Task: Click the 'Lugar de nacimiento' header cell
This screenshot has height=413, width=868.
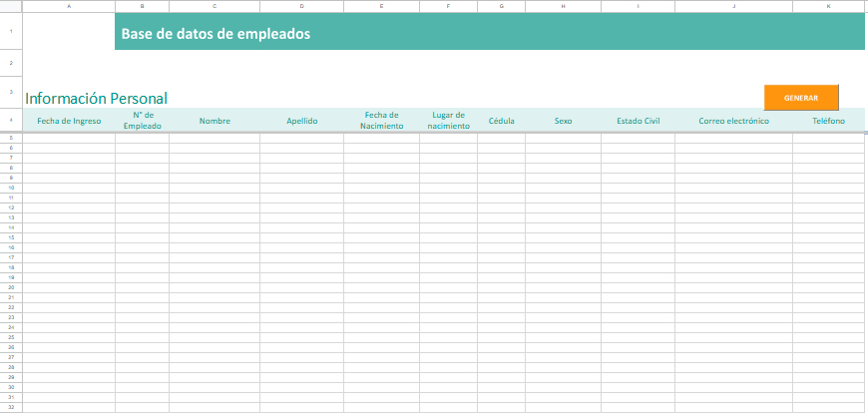Action: click(448, 121)
